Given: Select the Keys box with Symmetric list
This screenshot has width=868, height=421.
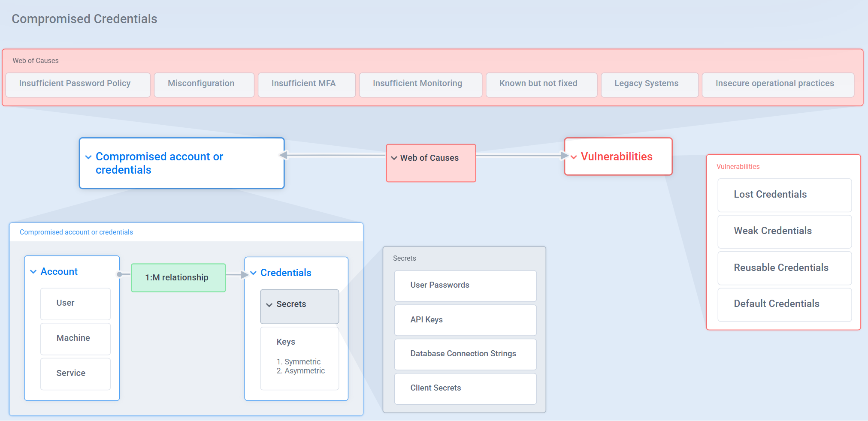Looking at the screenshot, I should 299,358.
